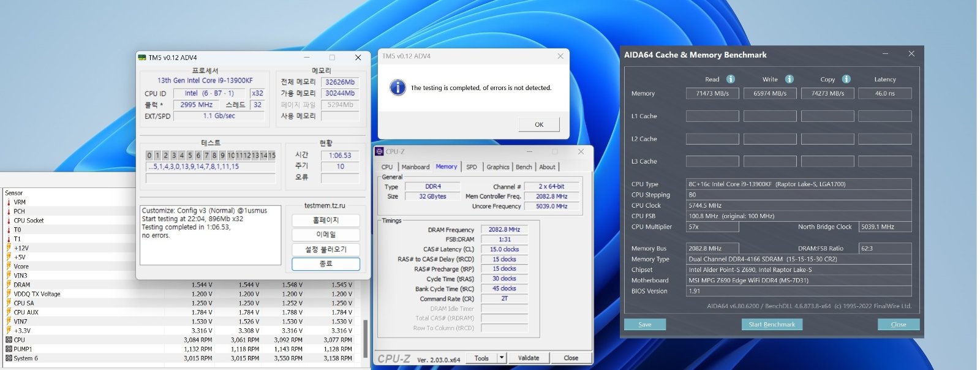Click the Tools button in CPU-Z
This screenshot has height=370, width=980.
481,358
